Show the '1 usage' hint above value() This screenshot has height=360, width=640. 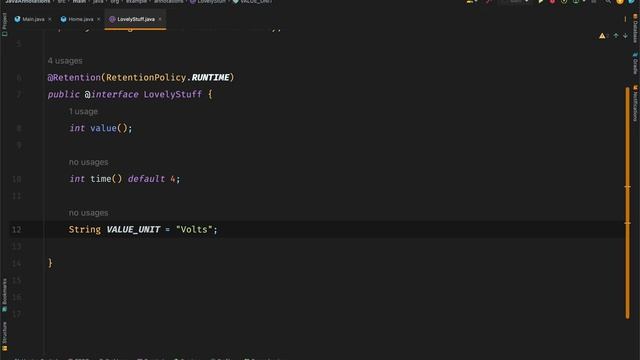point(83,111)
